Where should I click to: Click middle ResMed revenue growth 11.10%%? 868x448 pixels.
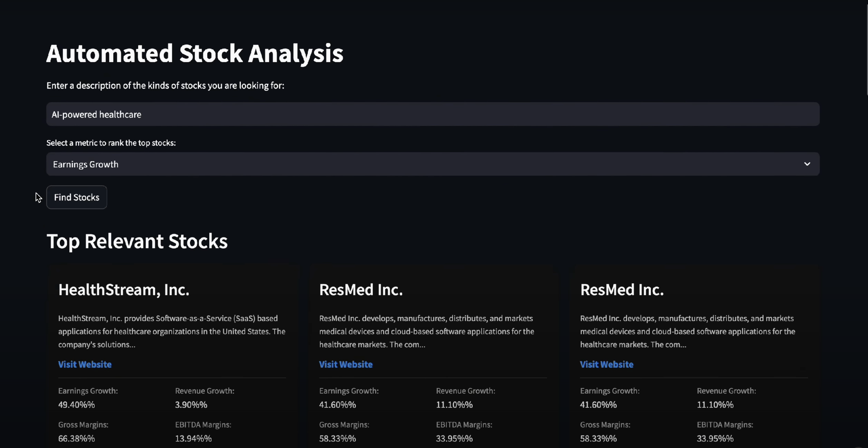454,405
